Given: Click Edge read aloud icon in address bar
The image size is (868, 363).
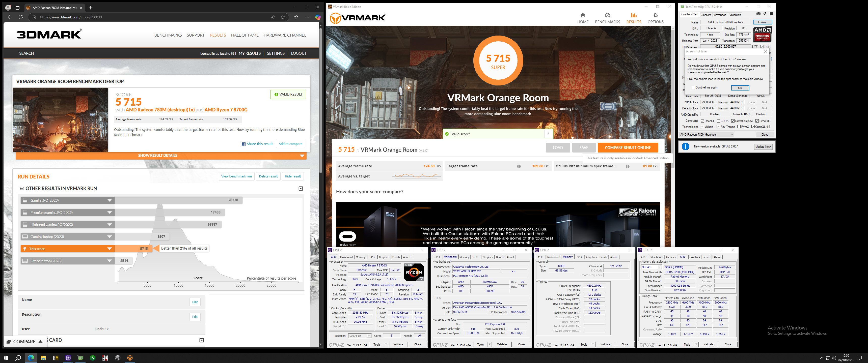Looking at the screenshot, I should (273, 17).
